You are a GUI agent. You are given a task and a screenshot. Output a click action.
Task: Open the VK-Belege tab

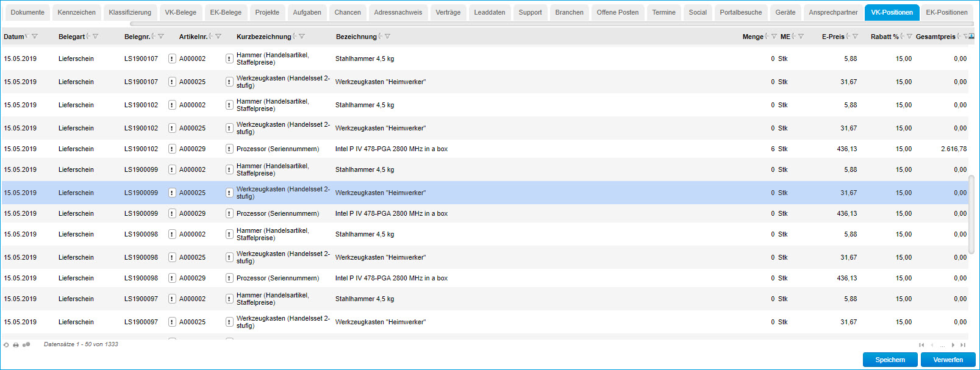[181, 12]
